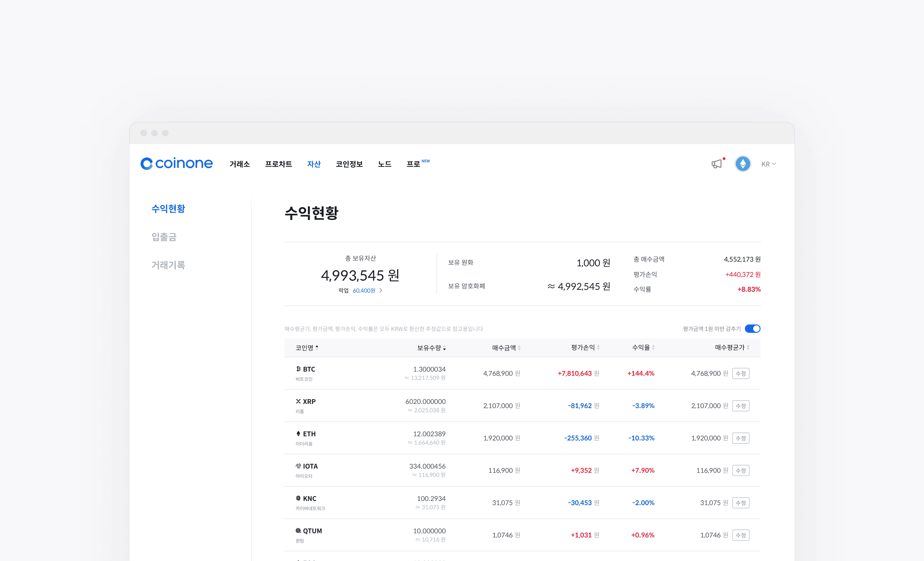Click 수정 button in the XRP row
The height and width of the screenshot is (561, 924).
741,406
